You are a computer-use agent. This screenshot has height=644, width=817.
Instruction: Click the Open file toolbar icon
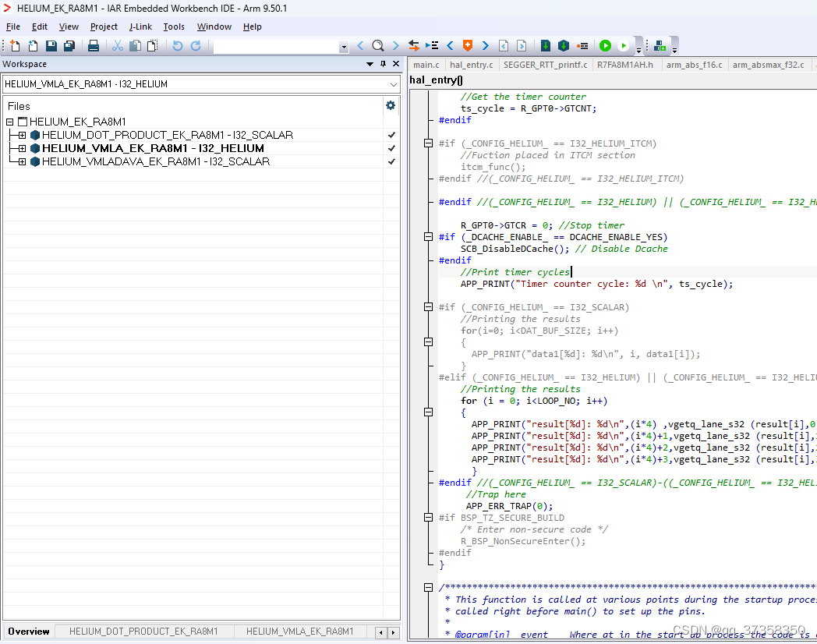pyautogui.click(x=33, y=46)
